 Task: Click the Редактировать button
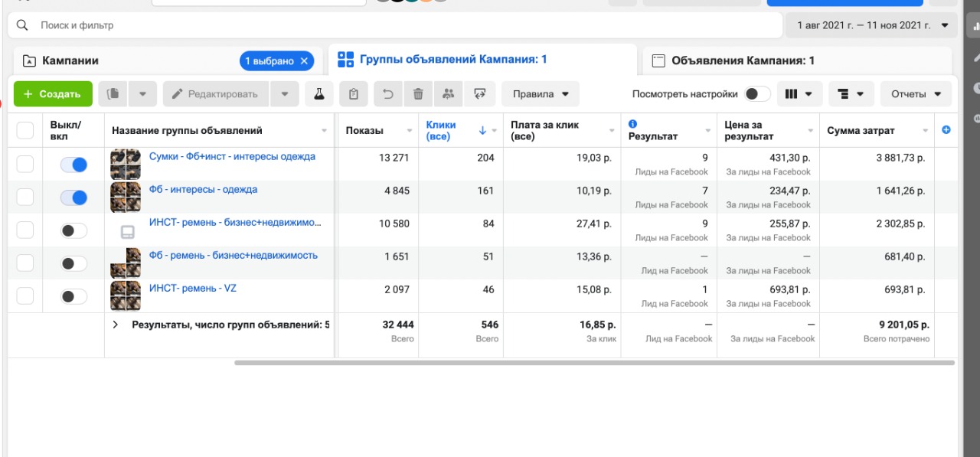coord(216,94)
